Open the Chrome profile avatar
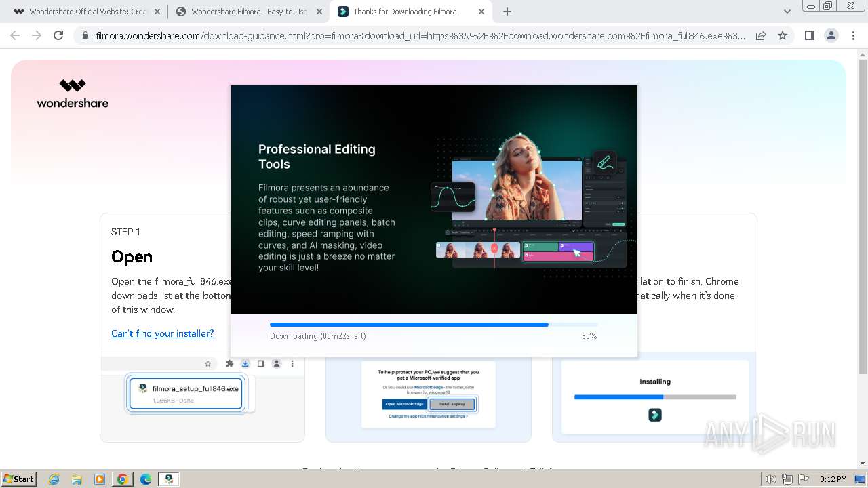This screenshot has width=868, height=488. [831, 35]
